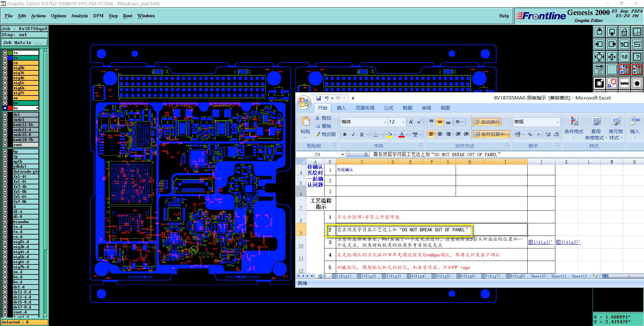Click the XY coordinate window icon

(637, 32)
